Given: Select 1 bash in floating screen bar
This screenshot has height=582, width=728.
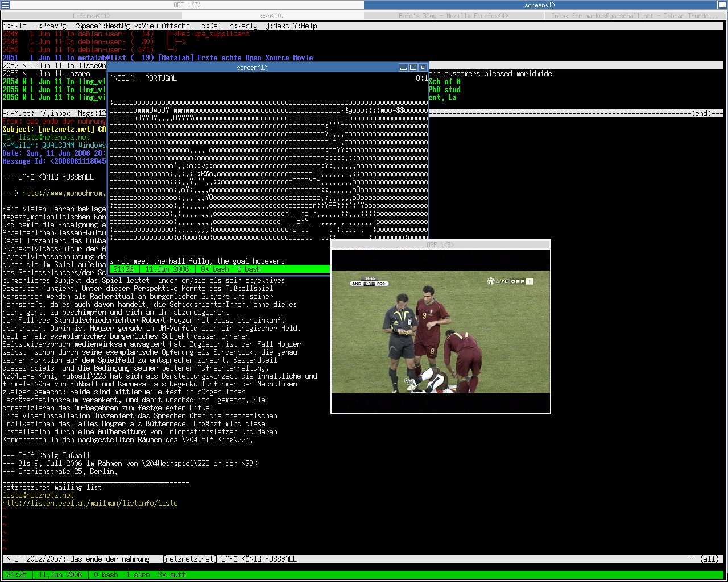Looking at the screenshot, I should (249, 269).
